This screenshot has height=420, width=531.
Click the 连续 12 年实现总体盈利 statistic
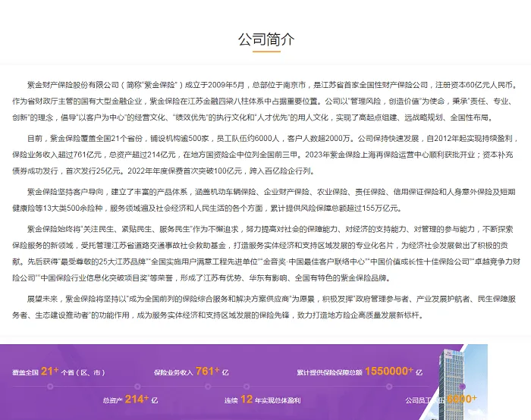click(x=262, y=399)
